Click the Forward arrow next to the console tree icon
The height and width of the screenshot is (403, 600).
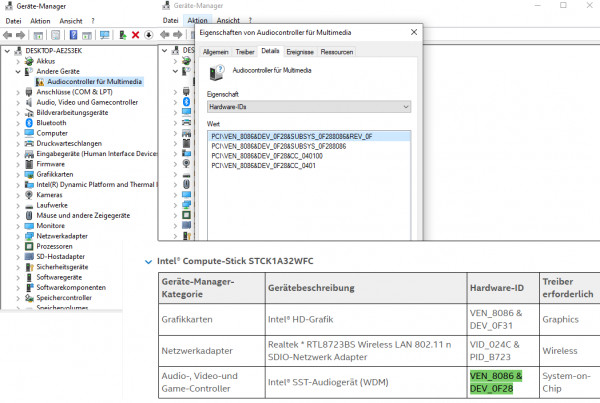[21, 35]
